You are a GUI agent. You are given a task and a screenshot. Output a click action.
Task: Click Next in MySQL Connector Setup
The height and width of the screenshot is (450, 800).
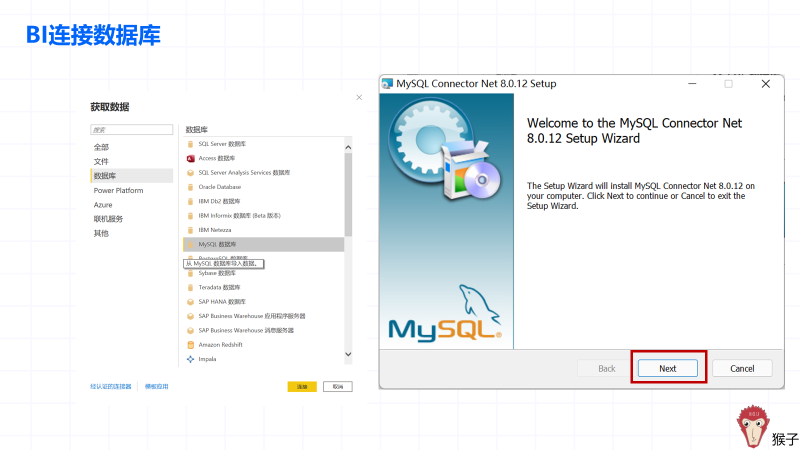pos(668,368)
